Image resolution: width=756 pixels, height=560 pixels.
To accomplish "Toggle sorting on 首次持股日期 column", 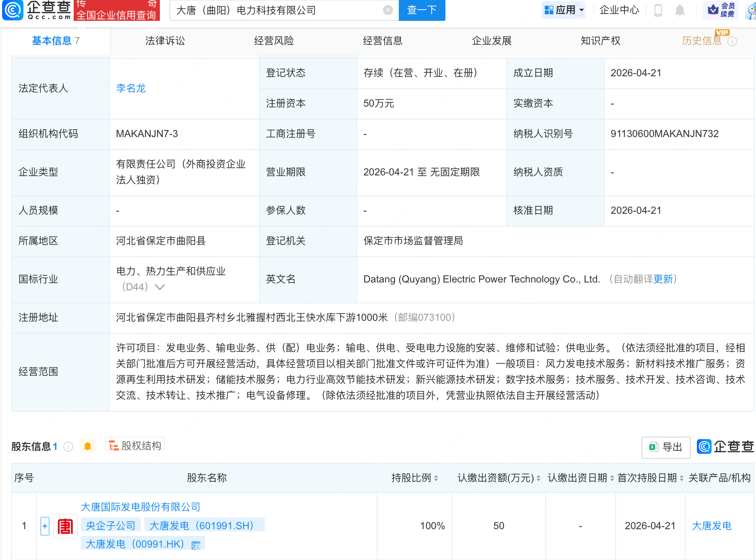I will click(x=681, y=478).
